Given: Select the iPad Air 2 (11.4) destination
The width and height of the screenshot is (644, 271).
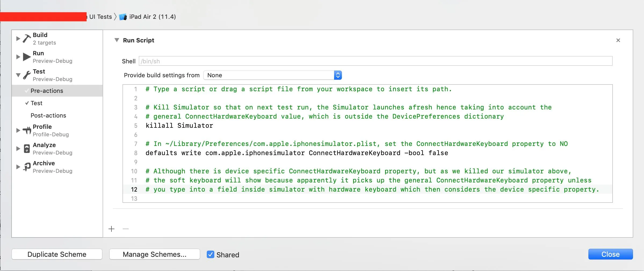Looking at the screenshot, I should tap(152, 17).
